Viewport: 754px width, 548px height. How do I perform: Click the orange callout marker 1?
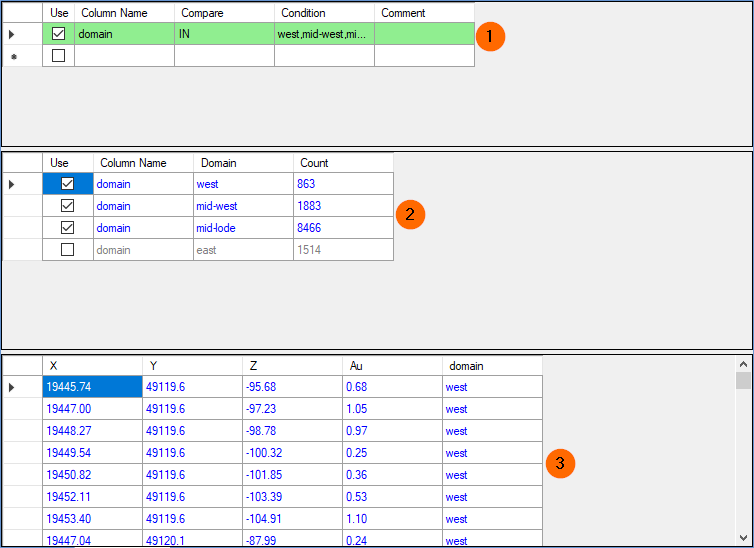tap(490, 36)
